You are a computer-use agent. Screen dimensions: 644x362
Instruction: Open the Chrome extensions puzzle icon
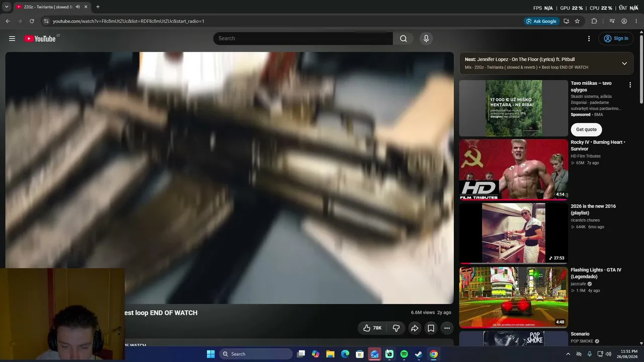pos(594,21)
